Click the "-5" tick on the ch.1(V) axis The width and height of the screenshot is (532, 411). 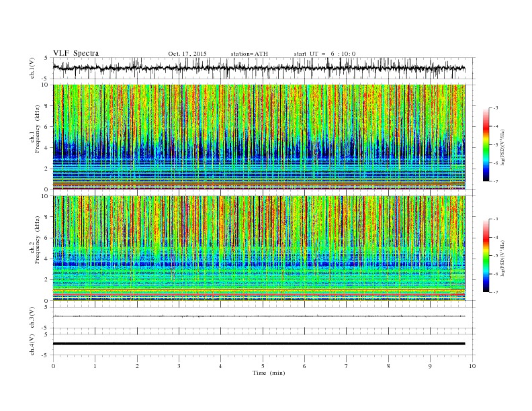point(45,79)
